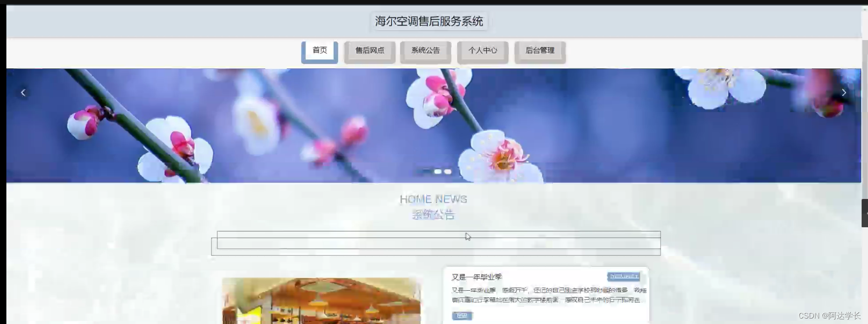The width and height of the screenshot is (868, 324).
Task: Open the 售后网点 menu item
Action: (x=370, y=52)
